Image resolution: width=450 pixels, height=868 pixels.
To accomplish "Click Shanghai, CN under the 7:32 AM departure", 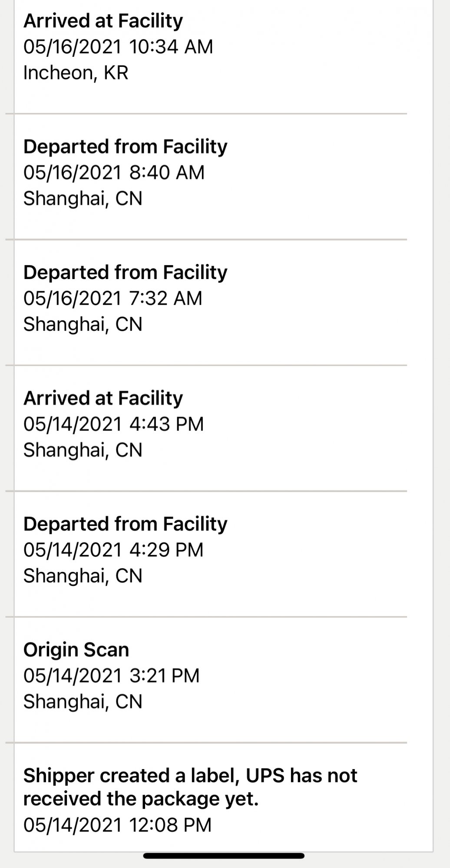I will point(83,325).
